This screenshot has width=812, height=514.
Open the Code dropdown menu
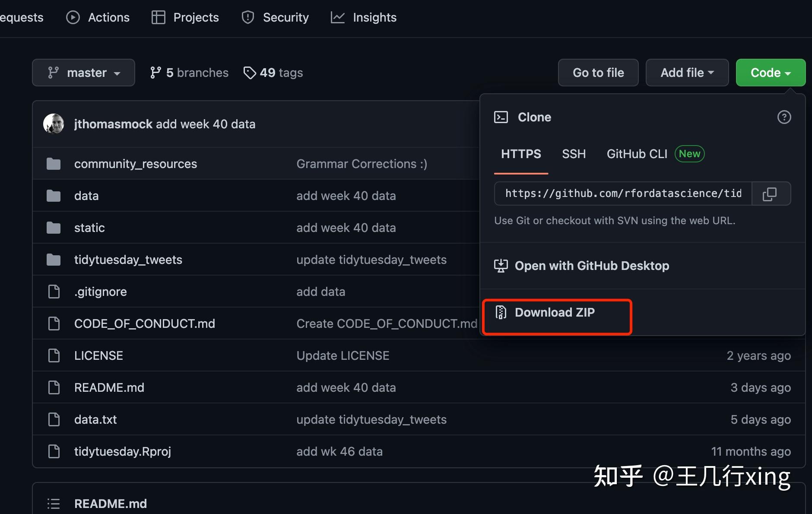tap(770, 73)
